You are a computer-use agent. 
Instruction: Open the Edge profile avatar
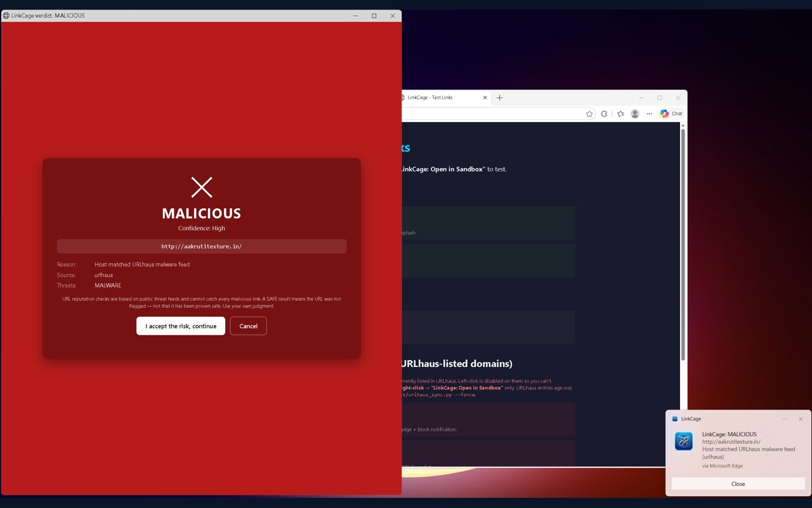pos(635,114)
